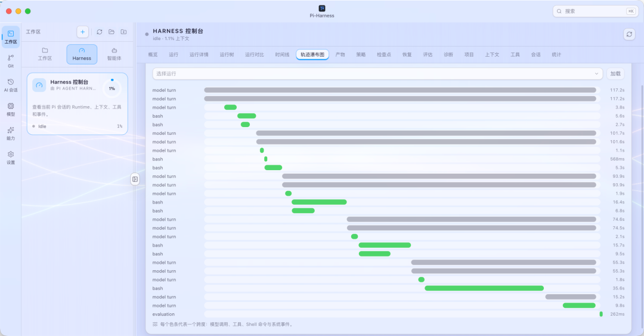Click the search field
Viewport: 644px width, 336px height.
coord(595,11)
